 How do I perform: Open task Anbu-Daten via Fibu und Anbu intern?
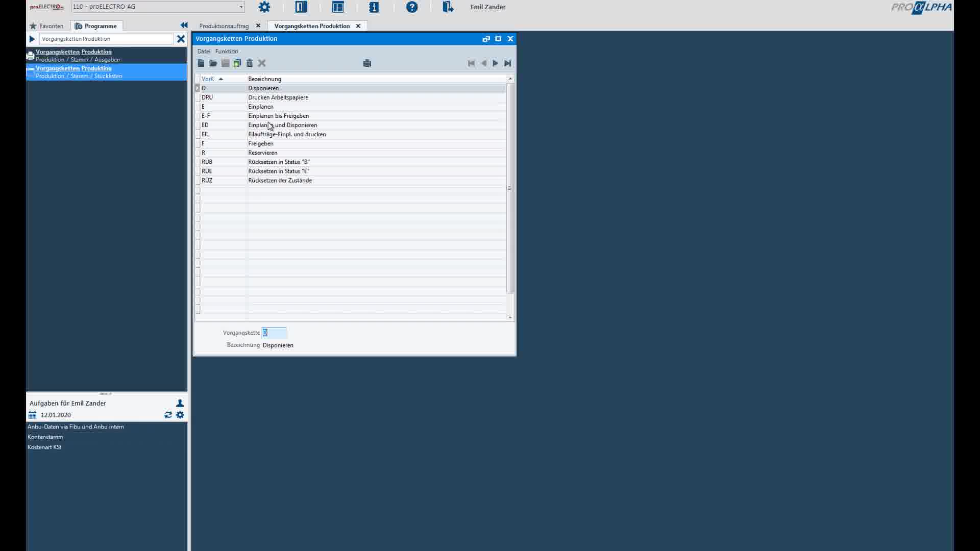coord(76,427)
